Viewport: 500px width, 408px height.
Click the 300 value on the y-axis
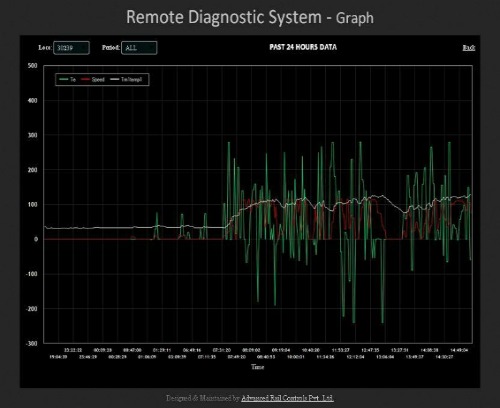33,135
